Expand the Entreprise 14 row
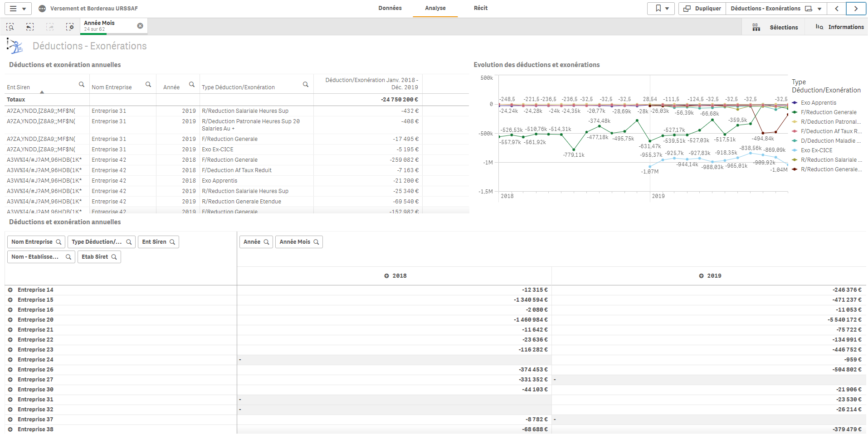 coord(10,290)
